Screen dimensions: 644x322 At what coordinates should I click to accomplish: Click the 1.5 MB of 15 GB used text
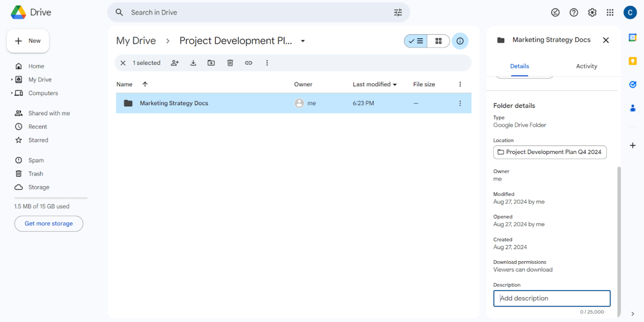tap(42, 206)
